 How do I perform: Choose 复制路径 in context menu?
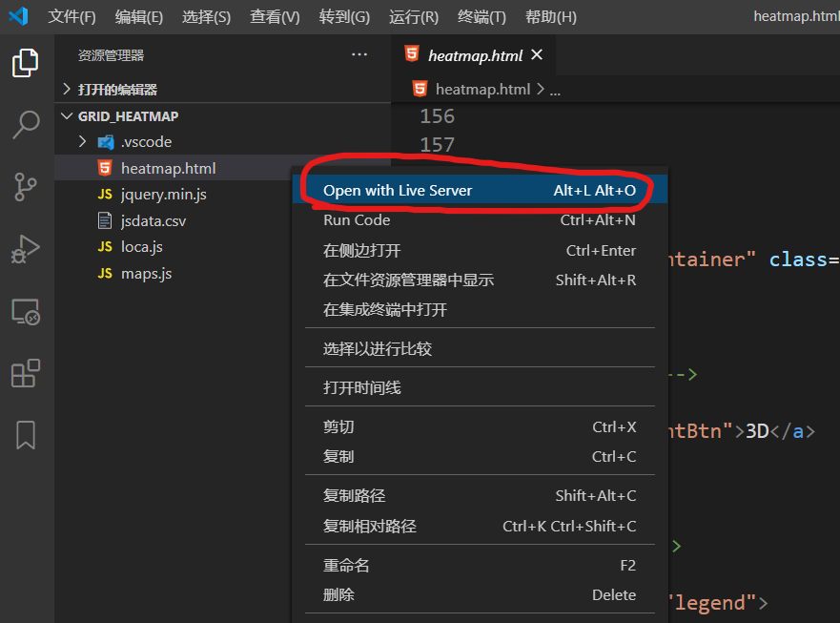(480, 495)
